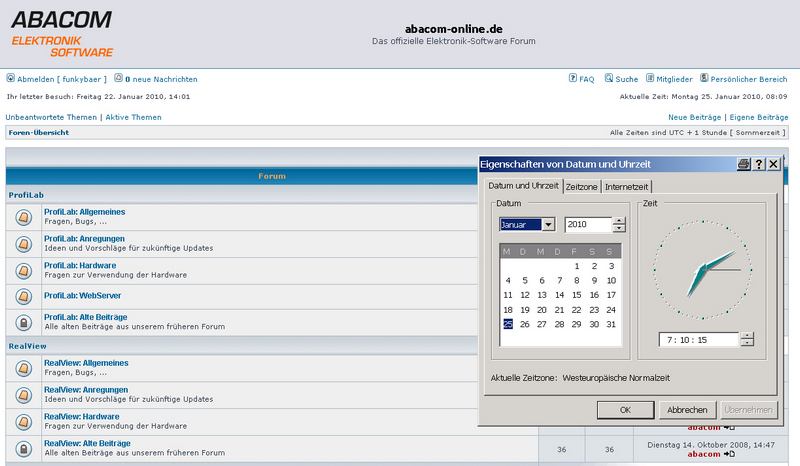Open RealView: Allgemeines forum
Image resolution: width=800 pixels, height=466 pixels.
[x=86, y=363]
